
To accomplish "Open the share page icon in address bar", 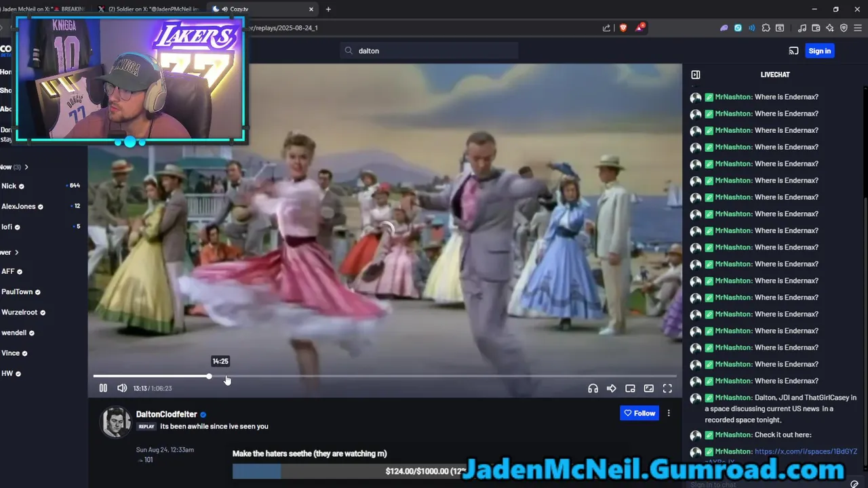I will 606,28.
